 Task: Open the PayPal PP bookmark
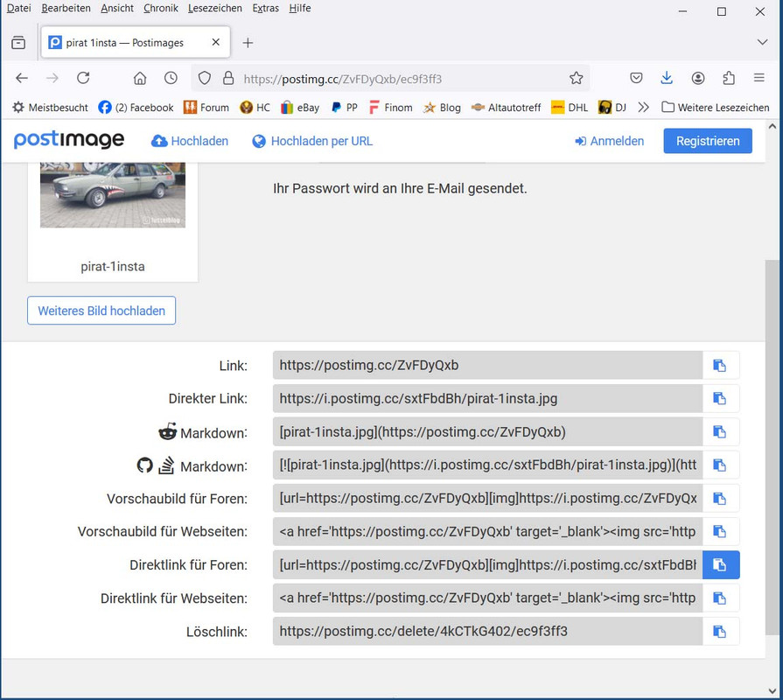(x=345, y=108)
